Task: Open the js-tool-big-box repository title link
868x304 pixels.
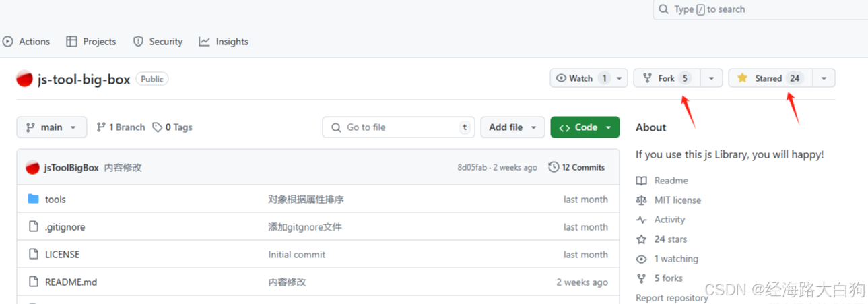Action: point(84,79)
